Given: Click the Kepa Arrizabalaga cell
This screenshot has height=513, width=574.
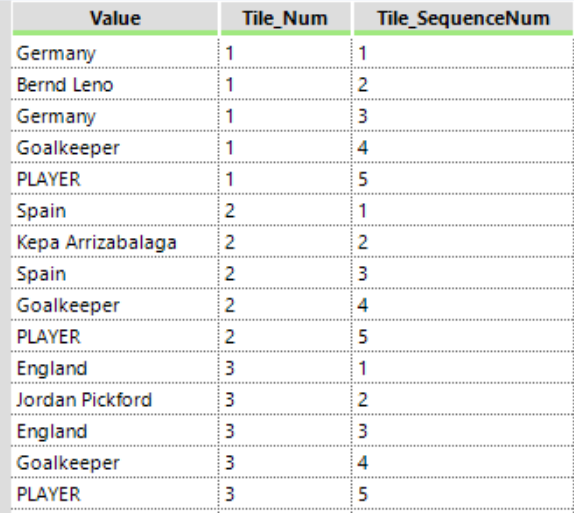Looking at the screenshot, I should (115, 242).
